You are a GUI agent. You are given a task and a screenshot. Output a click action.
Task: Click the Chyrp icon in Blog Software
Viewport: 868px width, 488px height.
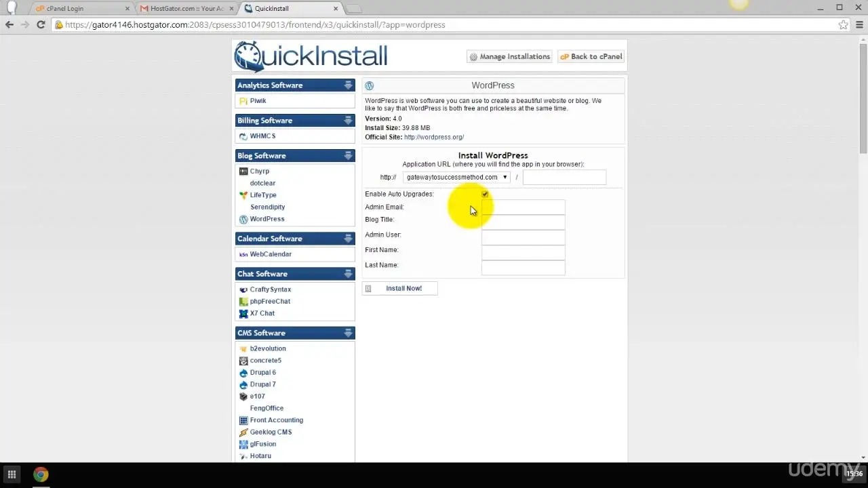pos(243,171)
